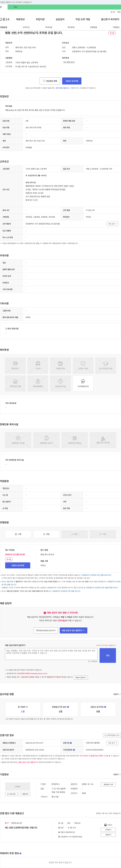Select the 주택자금 지원 icon
Viewport: 121px width, 868px height.
(x=15, y=383)
